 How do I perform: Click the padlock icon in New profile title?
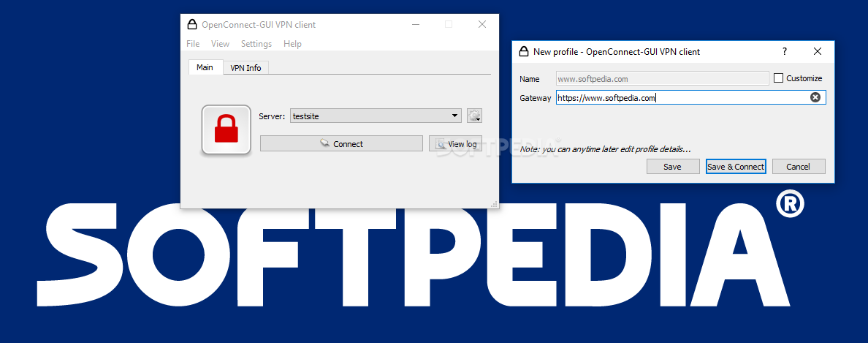[523, 51]
